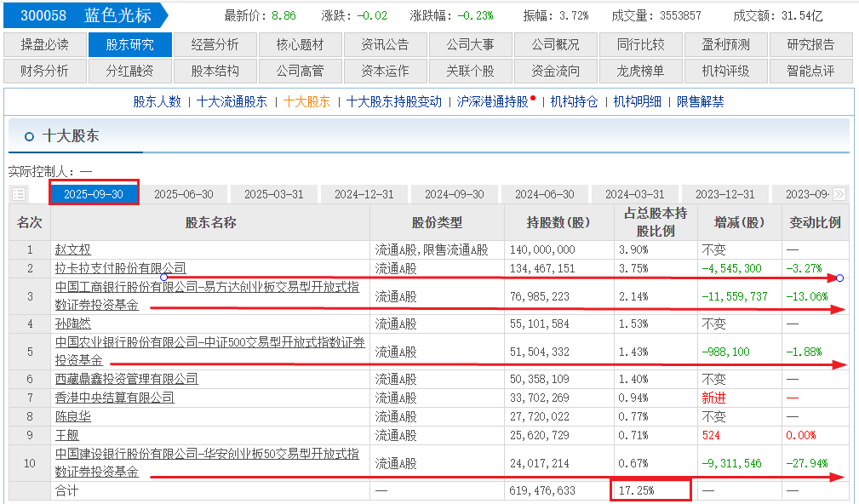Go to 十大股东持股变动 section link
859x504 pixels.
tap(394, 101)
